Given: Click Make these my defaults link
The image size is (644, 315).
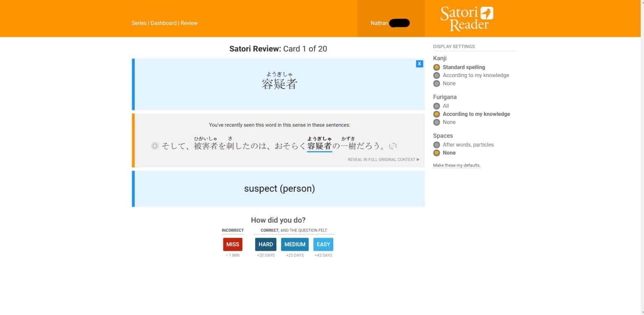Looking at the screenshot, I should pos(457,165).
